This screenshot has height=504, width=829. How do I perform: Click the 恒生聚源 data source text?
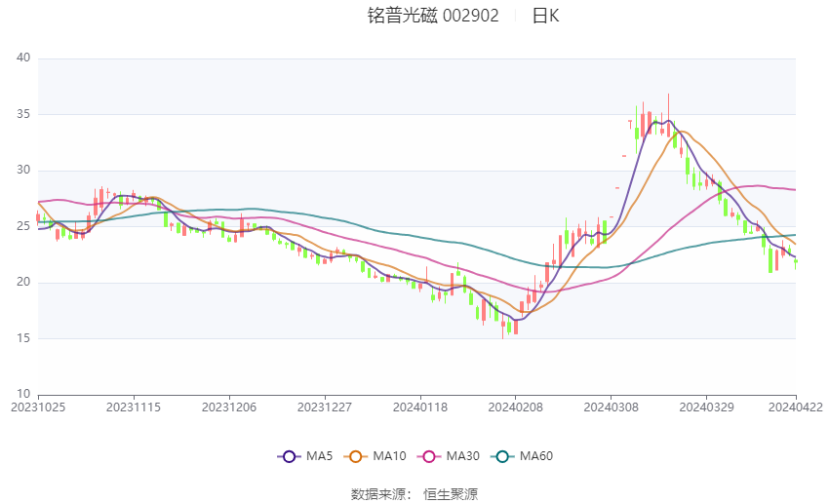point(451,494)
